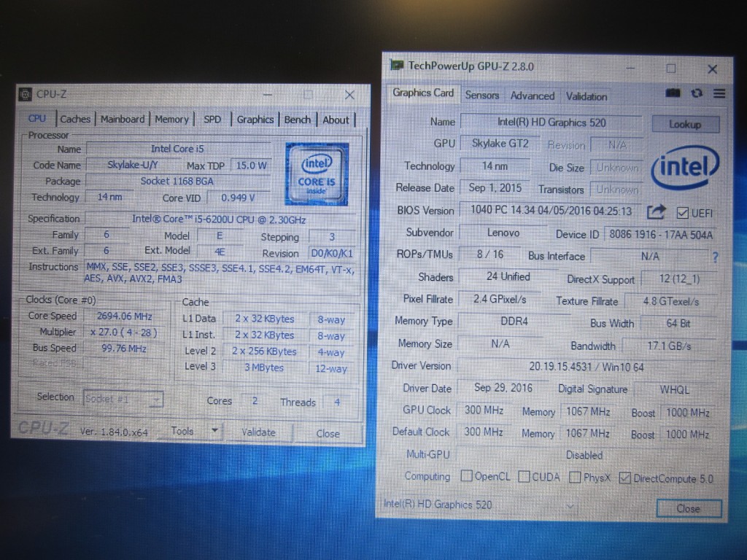The height and width of the screenshot is (560, 747).
Task: Click the Threads count value
Action: pyautogui.click(x=337, y=402)
